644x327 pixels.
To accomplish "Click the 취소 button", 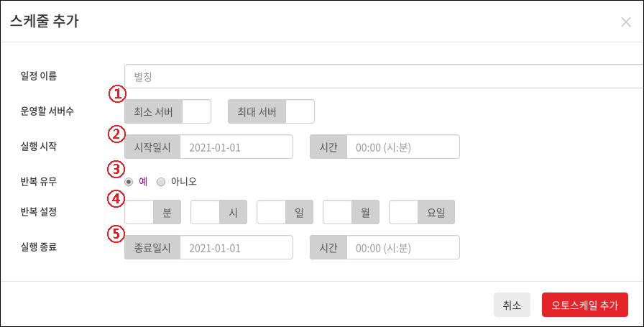I will tap(512, 305).
